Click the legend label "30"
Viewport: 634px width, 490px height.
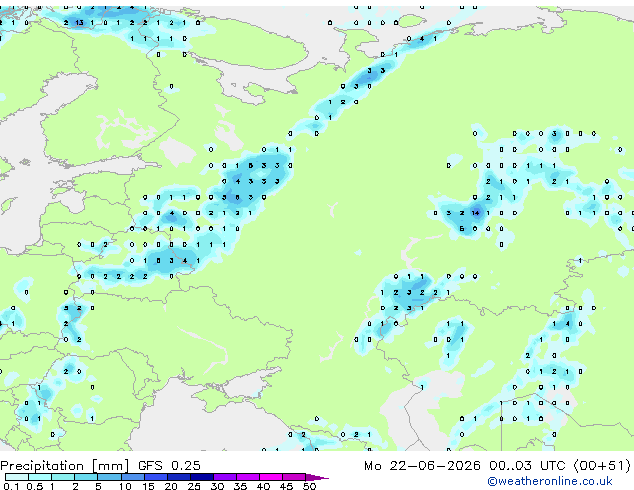click(217, 486)
